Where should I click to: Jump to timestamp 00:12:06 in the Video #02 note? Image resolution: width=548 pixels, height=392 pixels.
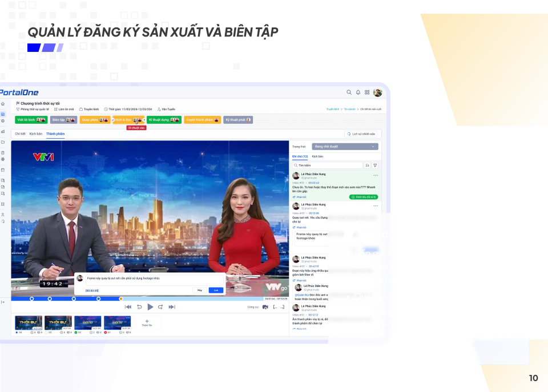pos(313,213)
